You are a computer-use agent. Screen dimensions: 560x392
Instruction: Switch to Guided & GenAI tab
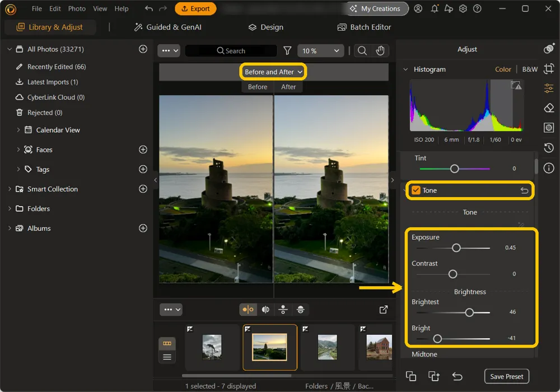[167, 27]
